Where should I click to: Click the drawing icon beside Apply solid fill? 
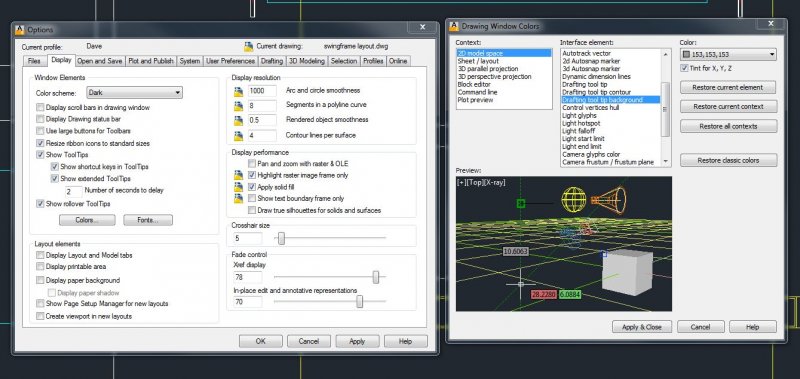click(238, 187)
